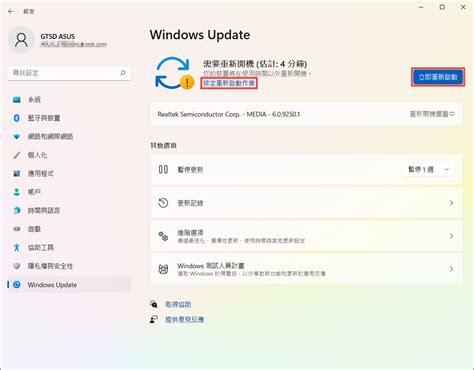Click 更新記錄 row label

190,203
